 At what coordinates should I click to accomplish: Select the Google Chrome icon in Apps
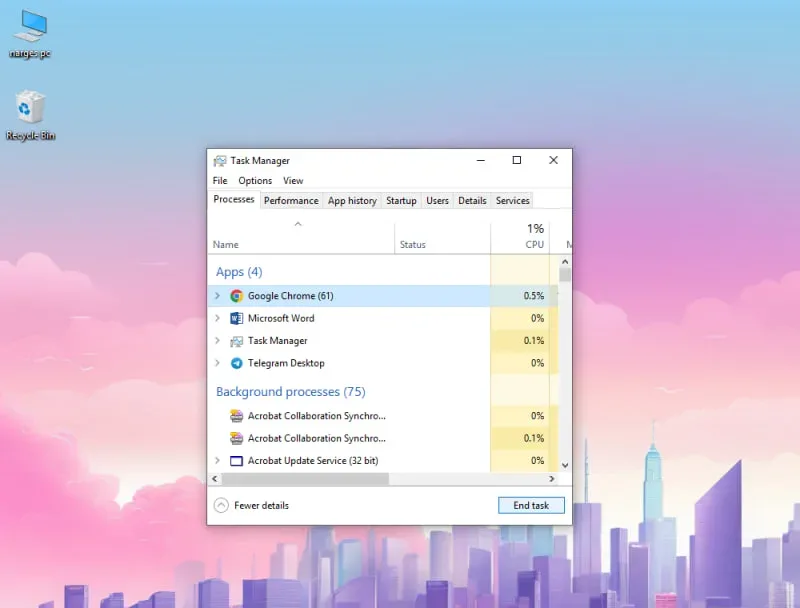coord(236,296)
